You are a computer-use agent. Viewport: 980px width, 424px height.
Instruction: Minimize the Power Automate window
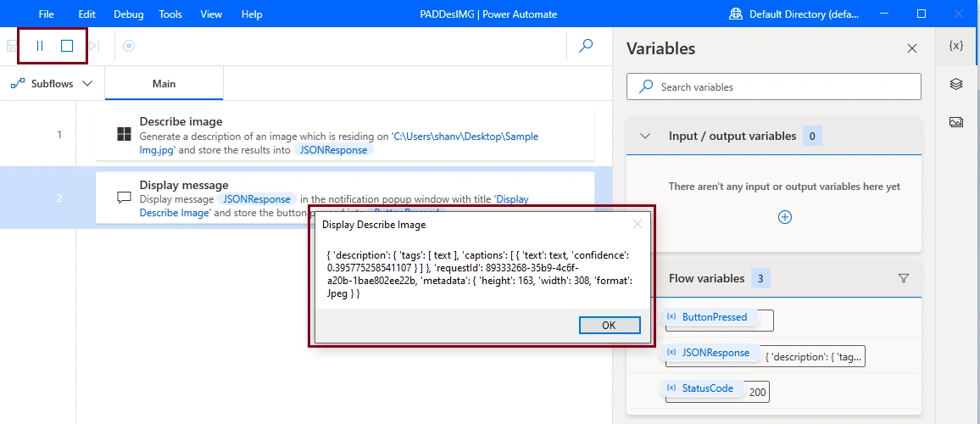[885, 14]
